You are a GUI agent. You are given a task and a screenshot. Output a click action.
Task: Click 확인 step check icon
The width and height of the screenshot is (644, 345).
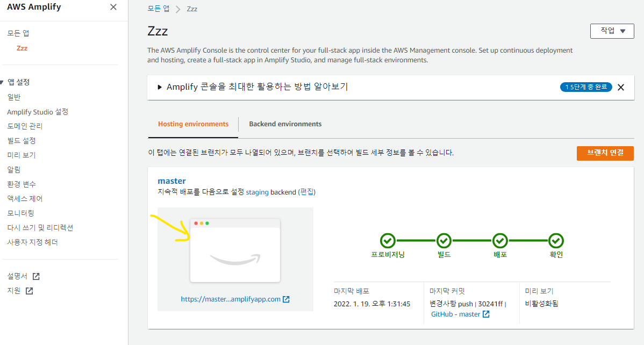tap(556, 241)
